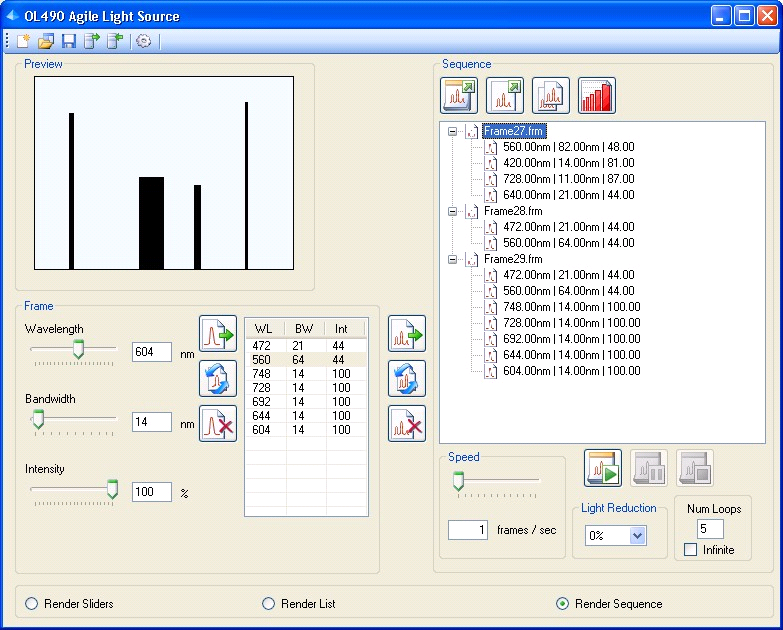Select table row with wavelength 644
This screenshot has height=630, width=783.
306,415
